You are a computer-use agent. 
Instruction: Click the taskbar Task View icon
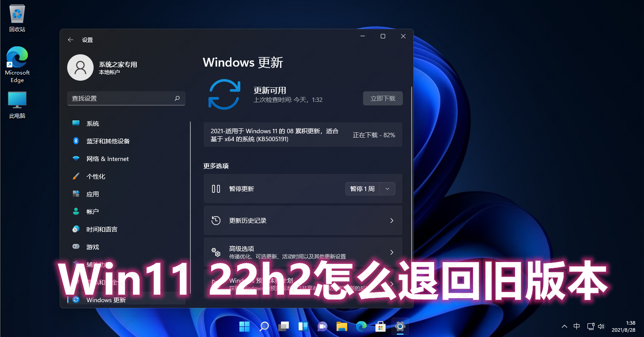click(284, 326)
